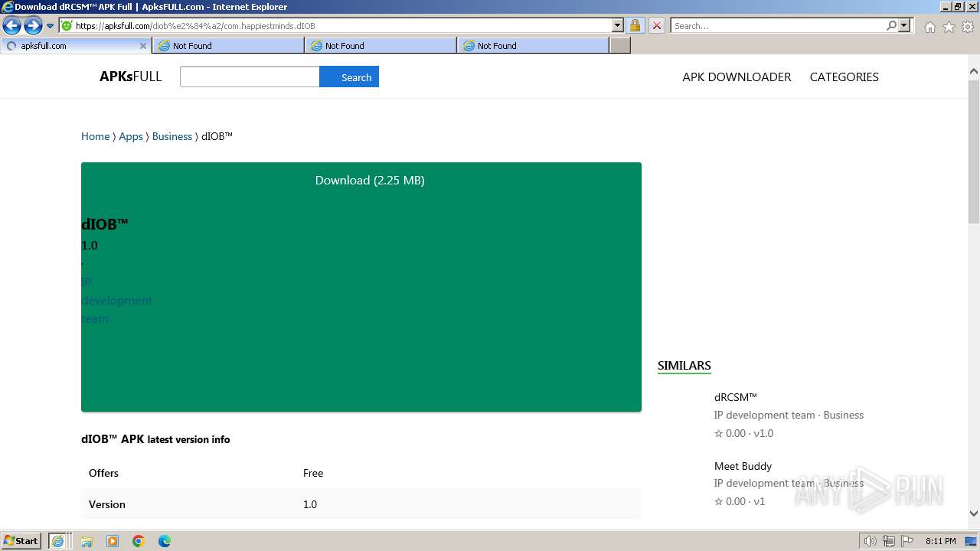Open IP development team developer link

(116, 300)
